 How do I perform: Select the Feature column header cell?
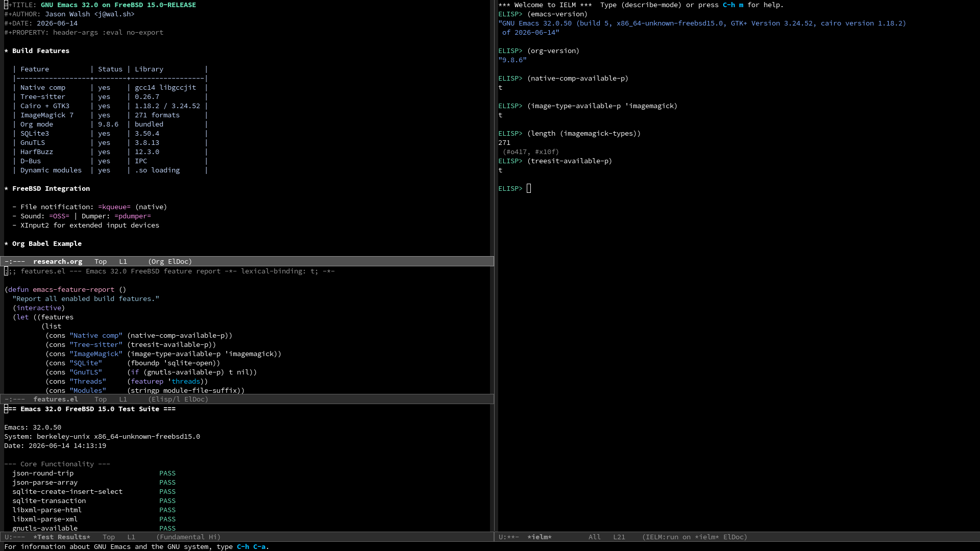(35, 69)
